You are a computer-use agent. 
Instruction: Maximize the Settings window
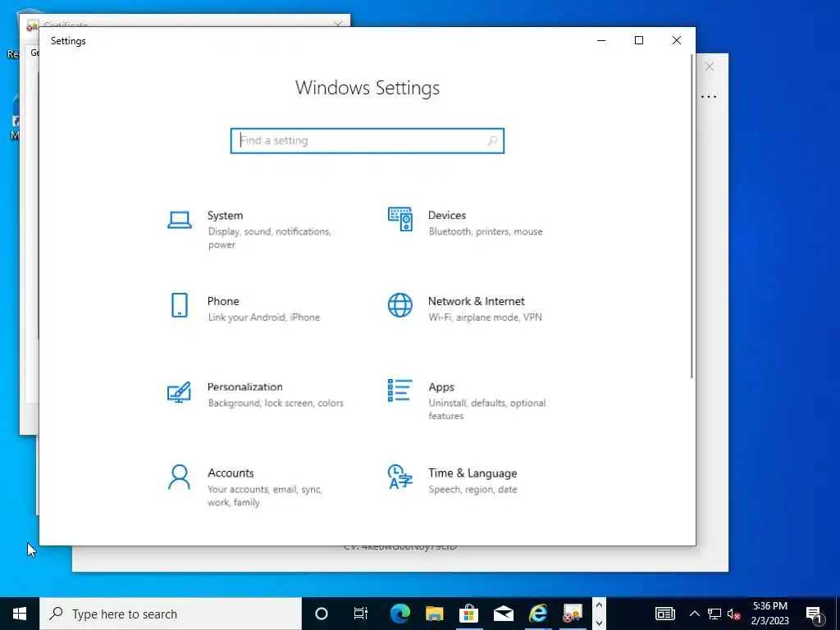point(638,40)
